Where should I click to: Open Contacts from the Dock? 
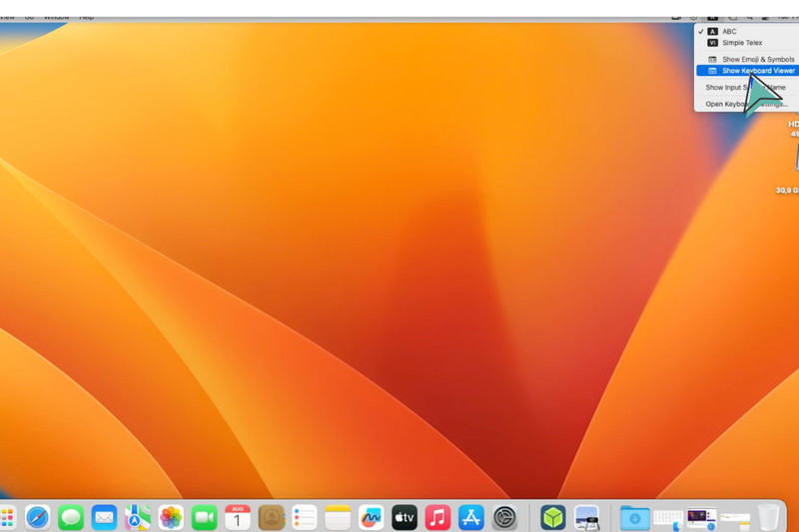[271, 518]
